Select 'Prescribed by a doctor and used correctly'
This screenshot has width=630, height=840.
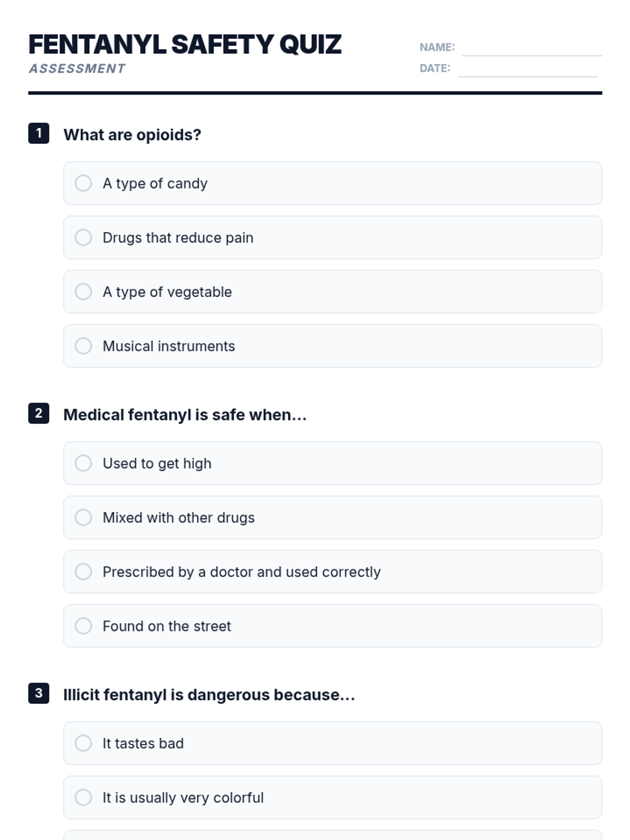[x=83, y=572]
